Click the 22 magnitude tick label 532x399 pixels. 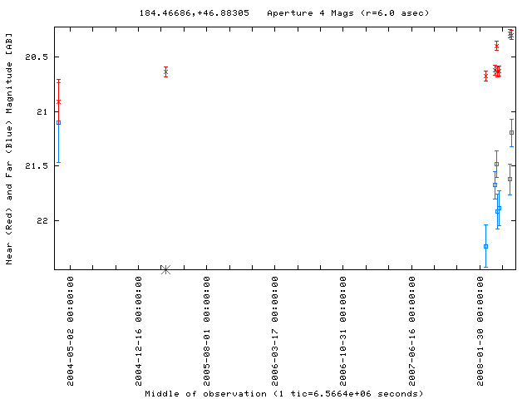(x=42, y=220)
